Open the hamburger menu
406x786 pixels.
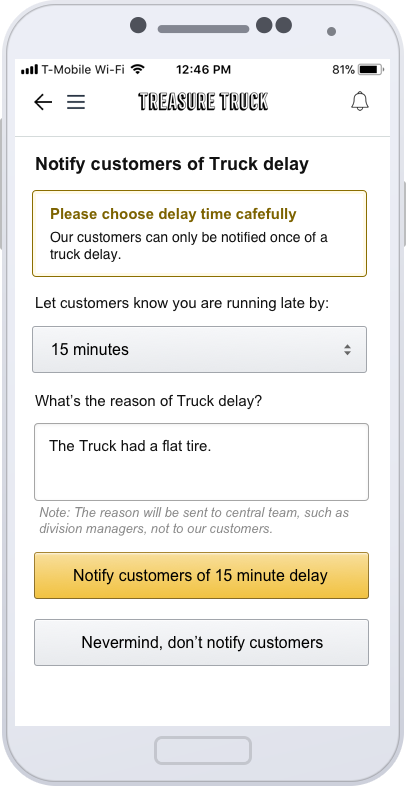(x=76, y=102)
